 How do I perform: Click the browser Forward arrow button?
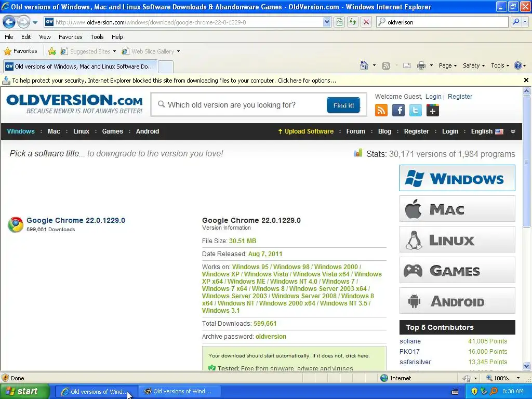[23, 22]
